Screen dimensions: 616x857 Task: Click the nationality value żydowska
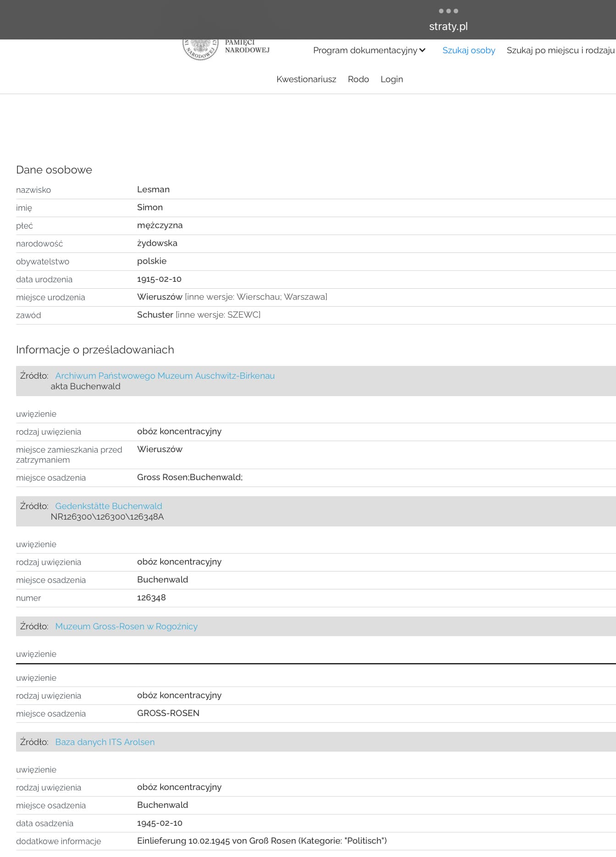coord(157,243)
